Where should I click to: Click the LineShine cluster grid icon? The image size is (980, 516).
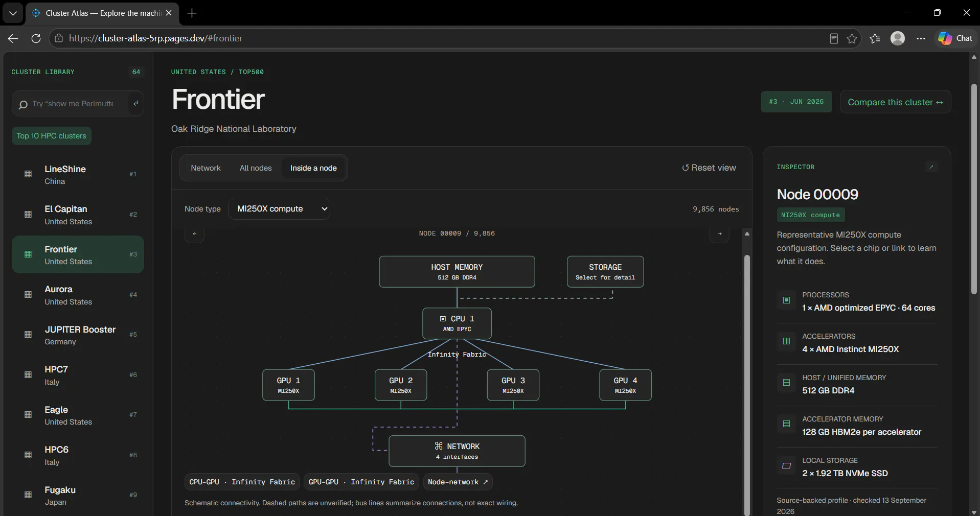tap(28, 174)
